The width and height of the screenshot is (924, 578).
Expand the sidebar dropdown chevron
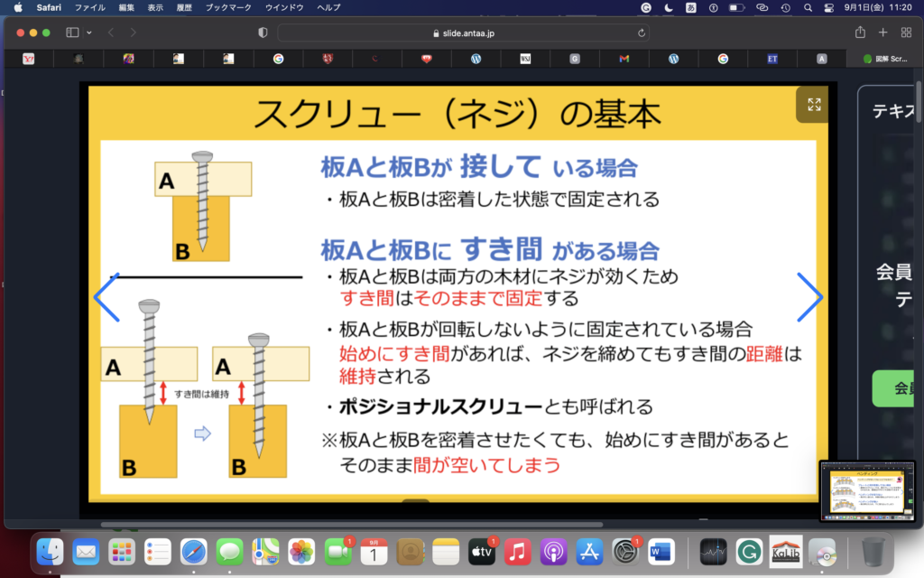pyautogui.click(x=89, y=33)
